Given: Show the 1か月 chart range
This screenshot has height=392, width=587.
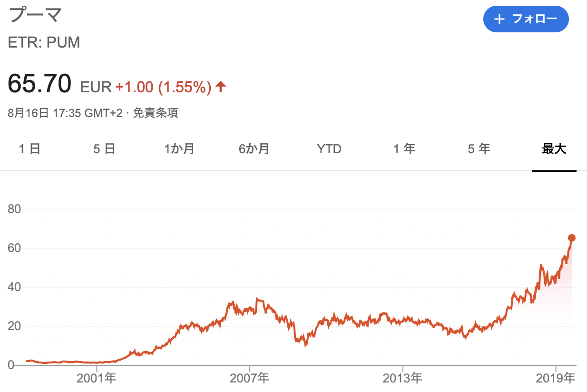Looking at the screenshot, I should click(x=179, y=149).
